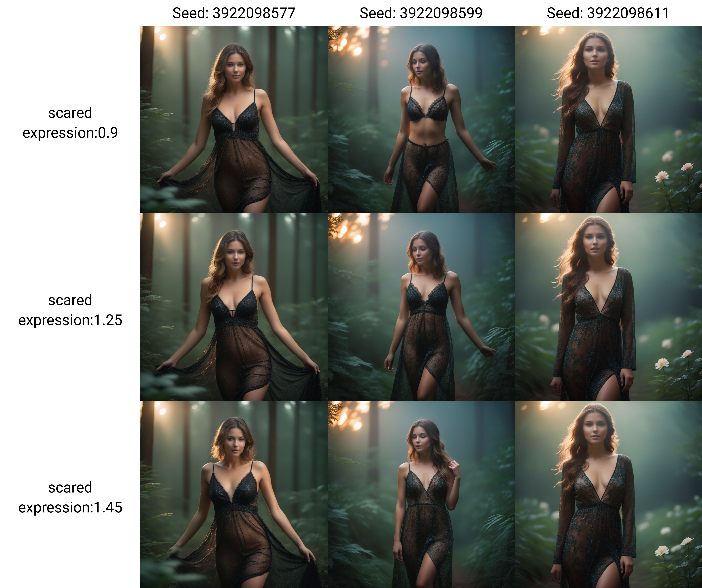
Task: Open the bottom-middle image with hand in hair
Action: pyautogui.click(x=421, y=494)
